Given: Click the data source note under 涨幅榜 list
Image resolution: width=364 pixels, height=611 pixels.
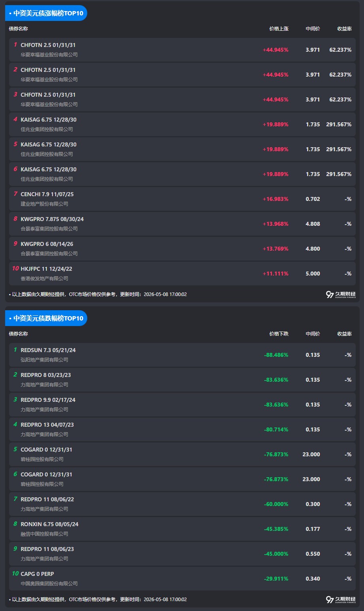Looking at the screenshot, I should click(98, 294).
